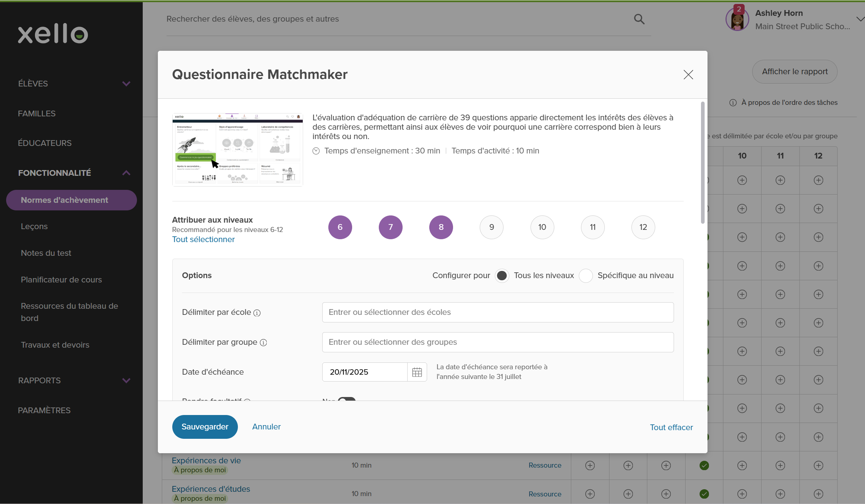Click the notification badge on the avatar
The image size is (865, 504).
[x=739, y=9]
